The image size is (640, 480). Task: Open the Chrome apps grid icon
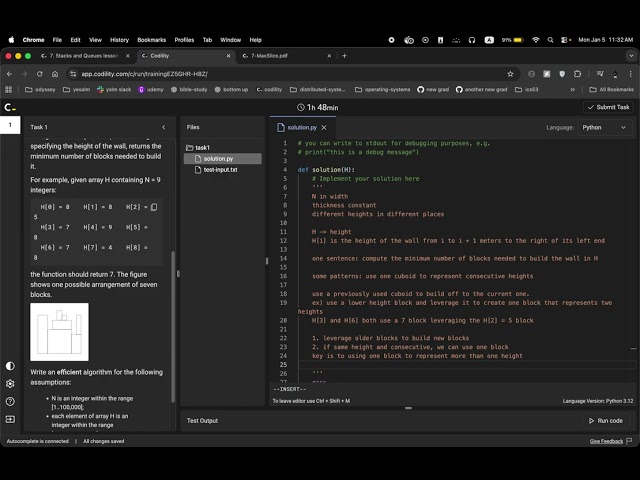(x=9, y=89)
